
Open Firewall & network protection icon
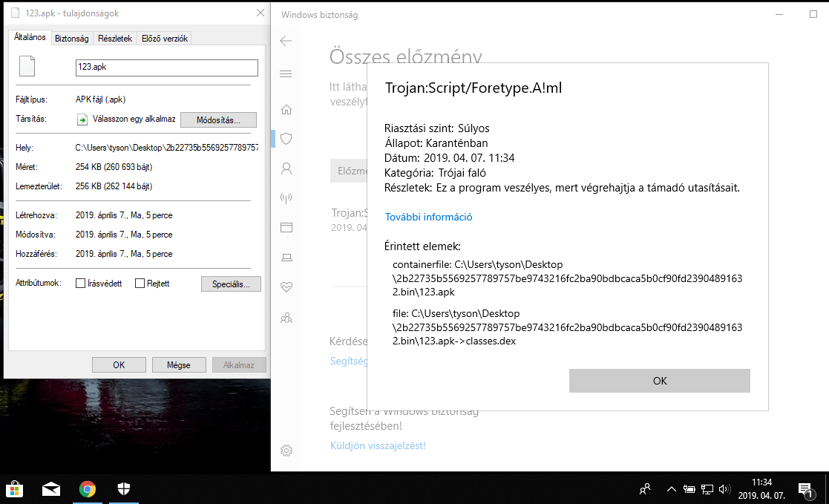pyautogui.click(x=286, y=197)
